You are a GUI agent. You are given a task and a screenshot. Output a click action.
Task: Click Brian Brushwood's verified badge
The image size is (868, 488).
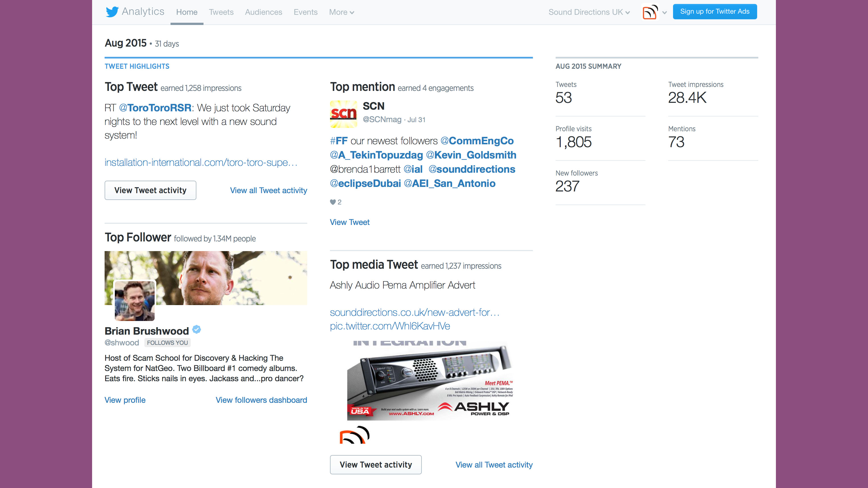[197, 329]
